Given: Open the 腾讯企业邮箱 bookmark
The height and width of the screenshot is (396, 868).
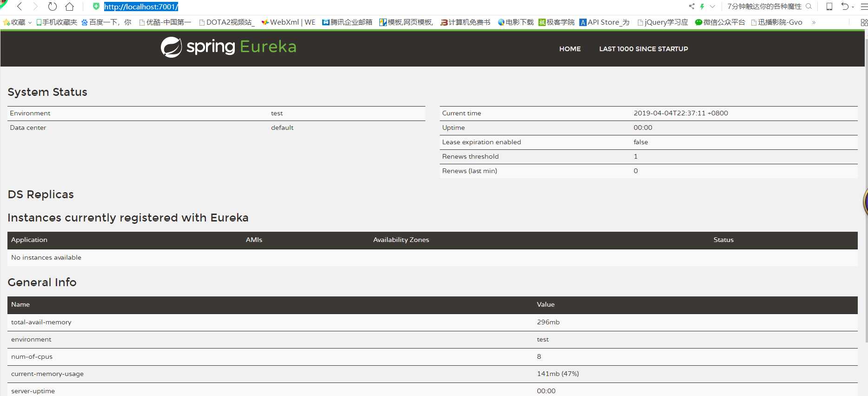Looking at the screenshot, I should pos(347,22).
